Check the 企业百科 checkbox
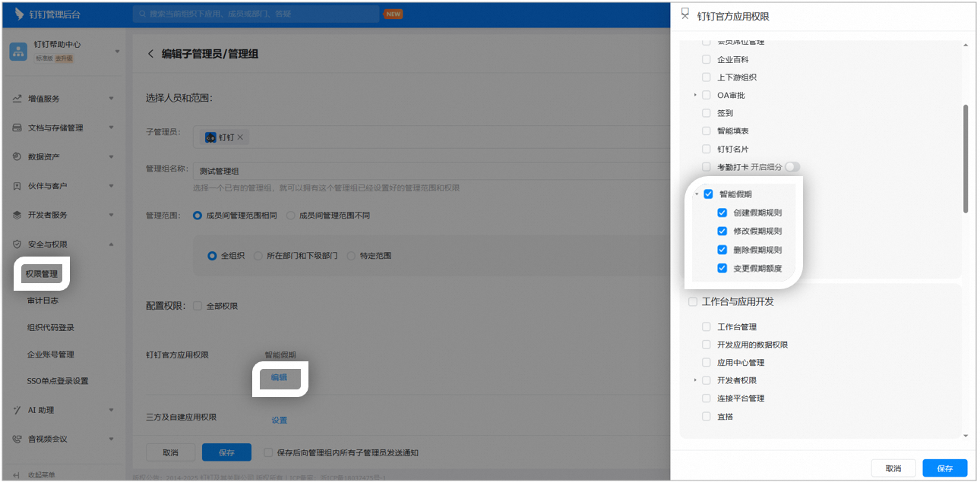Image resolution: width=980 pixels, height=482 pixels. pyautogui.click(x=707, y=59)
